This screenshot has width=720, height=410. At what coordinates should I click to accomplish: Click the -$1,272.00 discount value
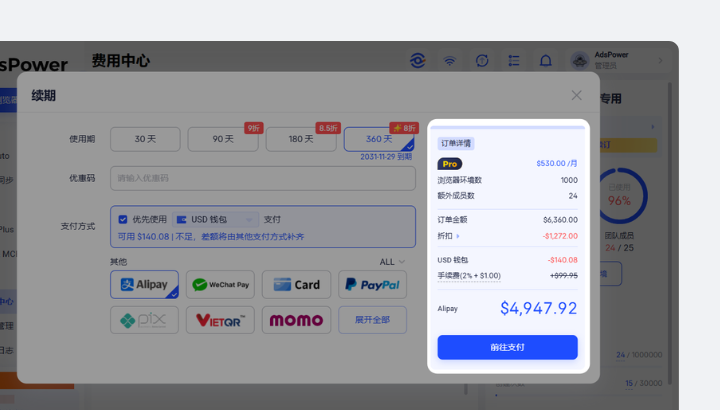point(560,236)
